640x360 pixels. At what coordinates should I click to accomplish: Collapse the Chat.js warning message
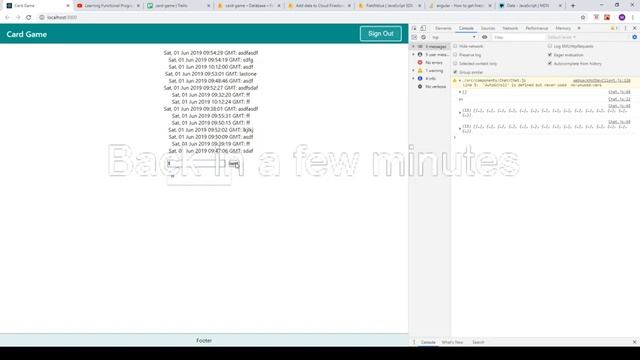coord(460,81)
